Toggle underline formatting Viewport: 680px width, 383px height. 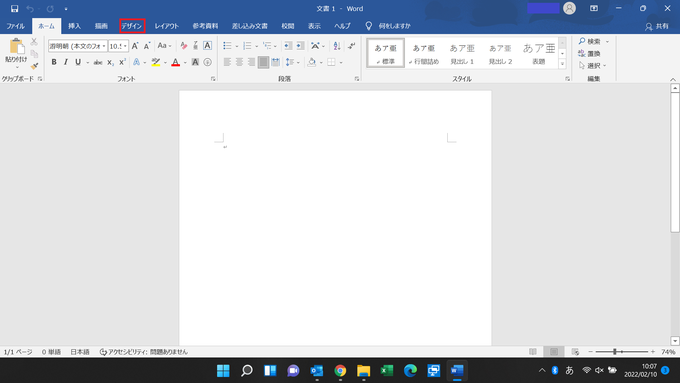pyautogui.click(x=78, y=62)
